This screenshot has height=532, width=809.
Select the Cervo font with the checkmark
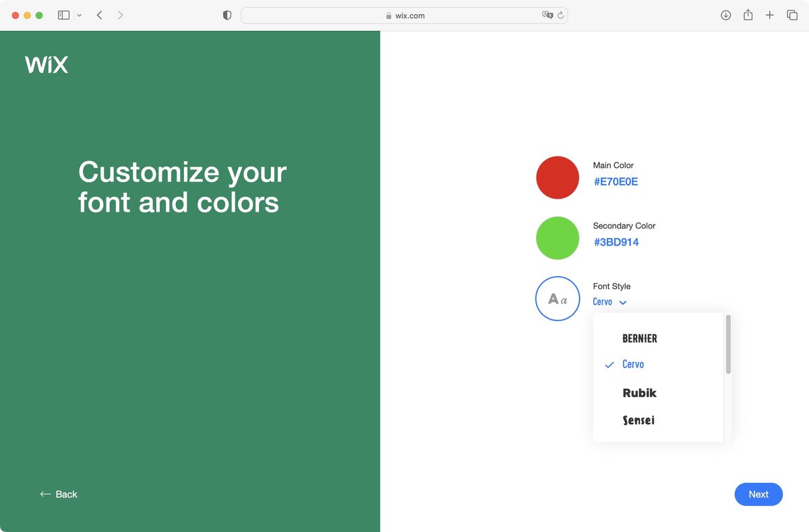point(633,364)
